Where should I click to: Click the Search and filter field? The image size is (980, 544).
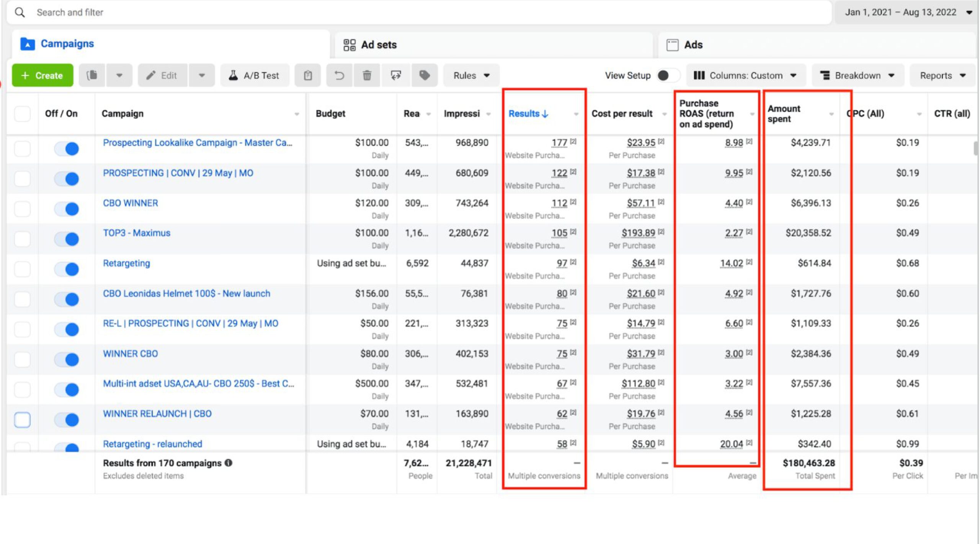pos(419,12)
